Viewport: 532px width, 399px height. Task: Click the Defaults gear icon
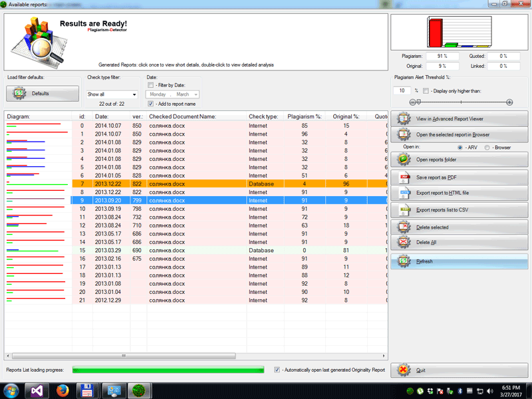tap(19, 93)
